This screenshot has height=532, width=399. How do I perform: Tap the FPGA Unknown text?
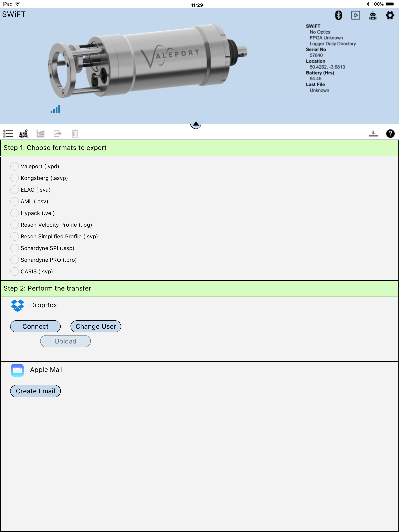(326, 38)
